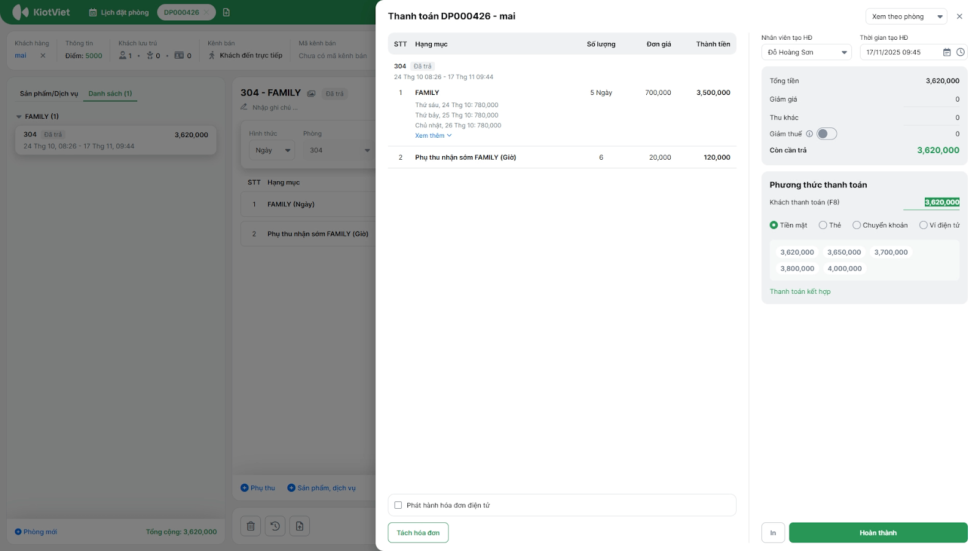Click the clock time picker icon
Screen dimensions: 980x551
tap(960, 53)
